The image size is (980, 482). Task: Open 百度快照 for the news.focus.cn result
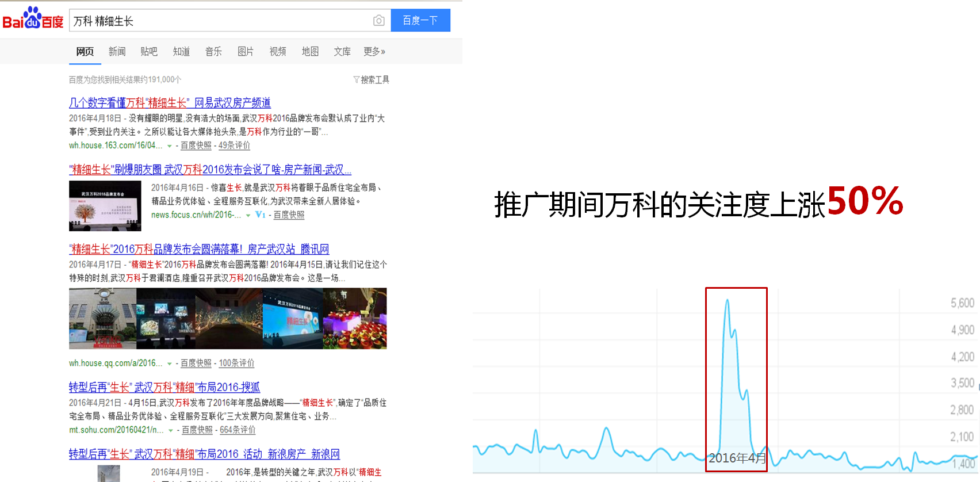coord(289,215)
